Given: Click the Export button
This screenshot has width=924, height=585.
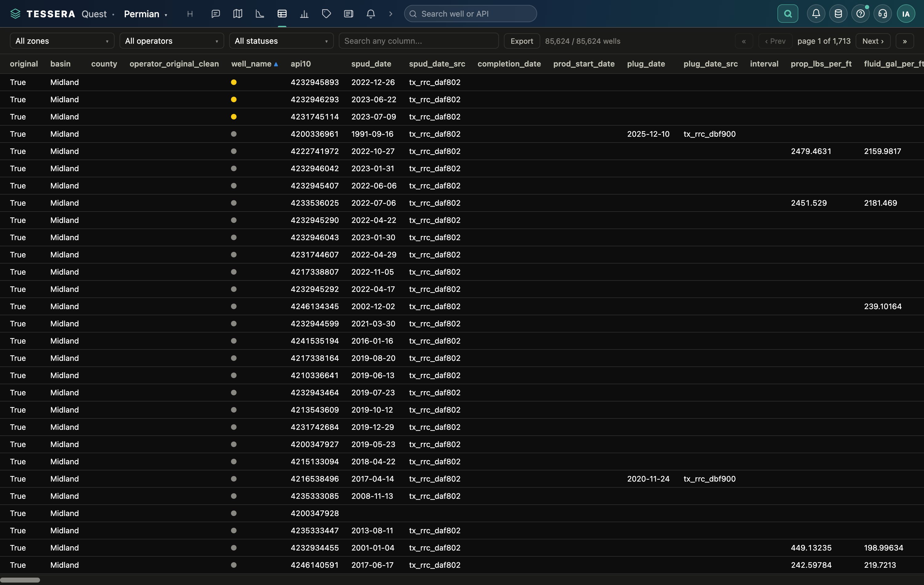Looking at the screenshot, I should tap(522, 41).
